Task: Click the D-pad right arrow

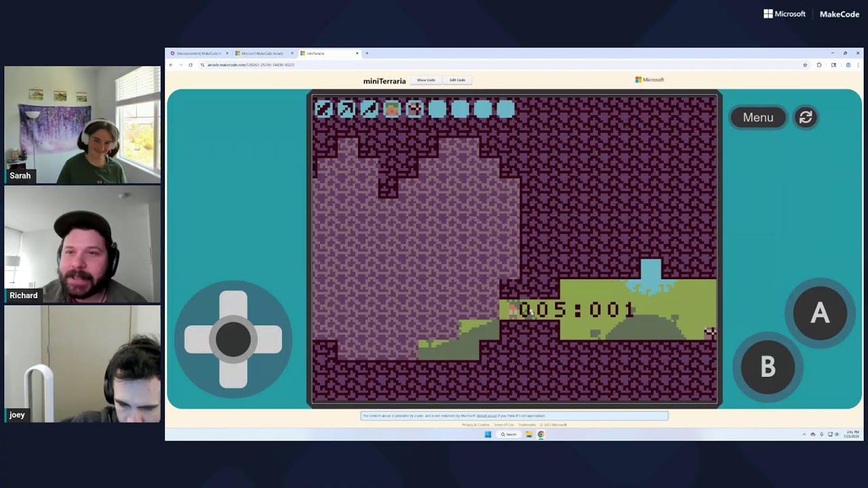Action: pyautogui.click(x=269, y=340)
